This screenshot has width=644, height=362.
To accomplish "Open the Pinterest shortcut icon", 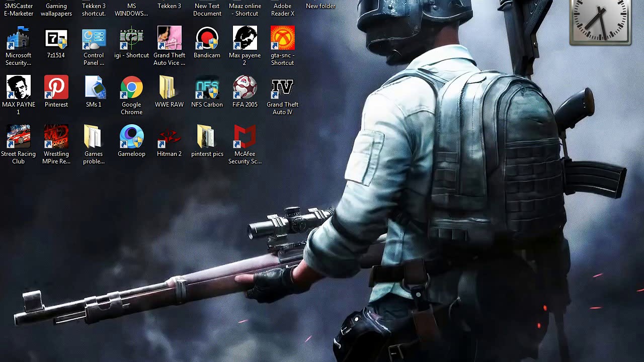I will 56,88.
